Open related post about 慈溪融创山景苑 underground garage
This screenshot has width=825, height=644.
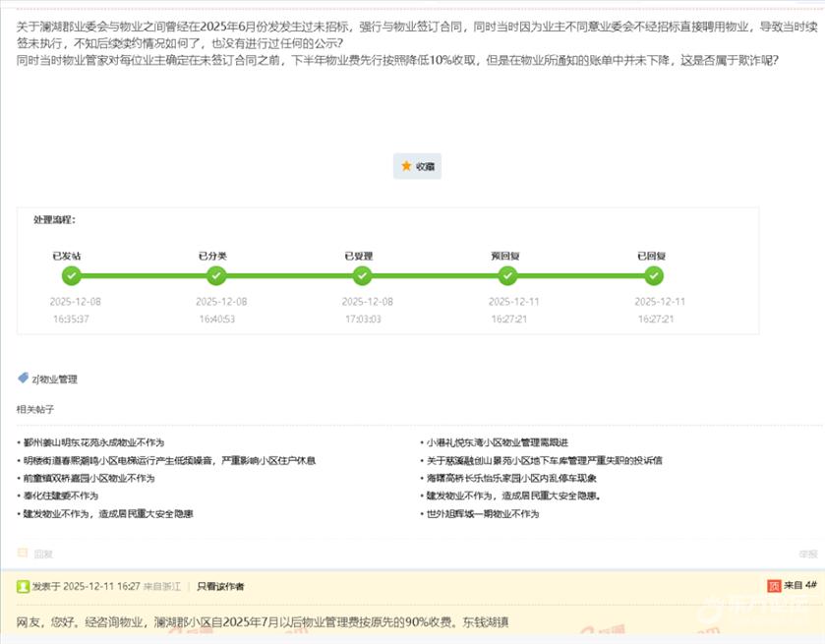[x=544, y=460]
